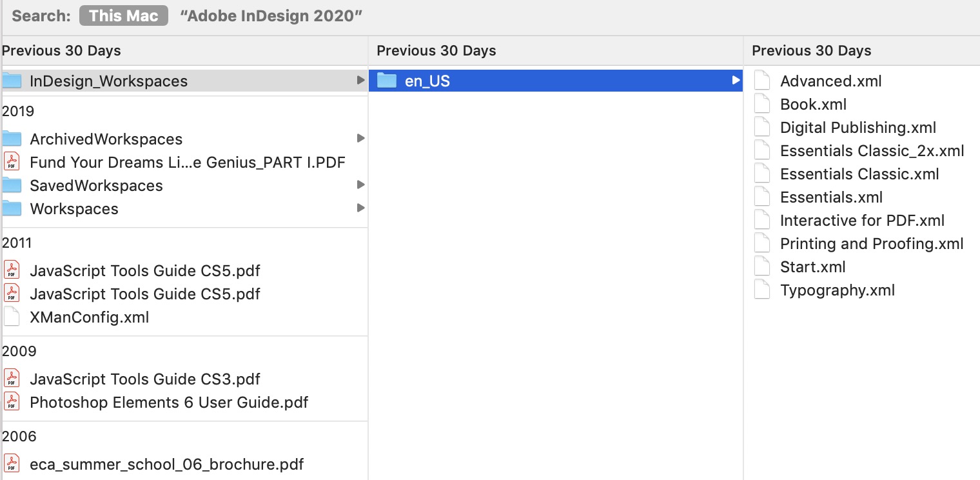The height and width of the screenshot is (480, 980).
Task: Click the document icon next to Advanced.xml
Action: 762,81
